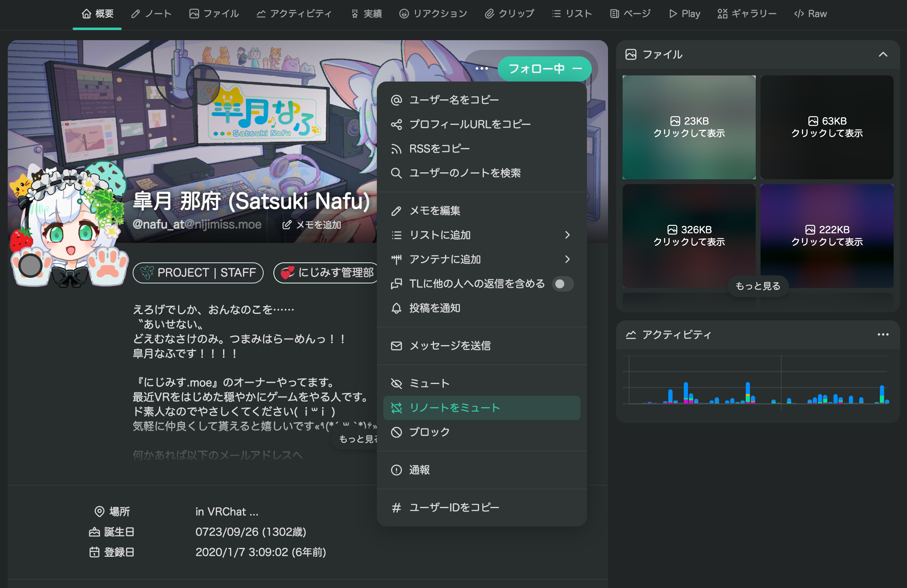Show the 23KB hidden file thumbnail
This screenshot has height=588, width=907.
click(689, 127)
